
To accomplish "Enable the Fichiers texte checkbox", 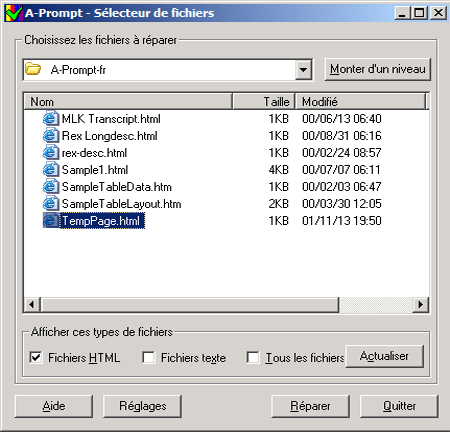I will point(148,357).
